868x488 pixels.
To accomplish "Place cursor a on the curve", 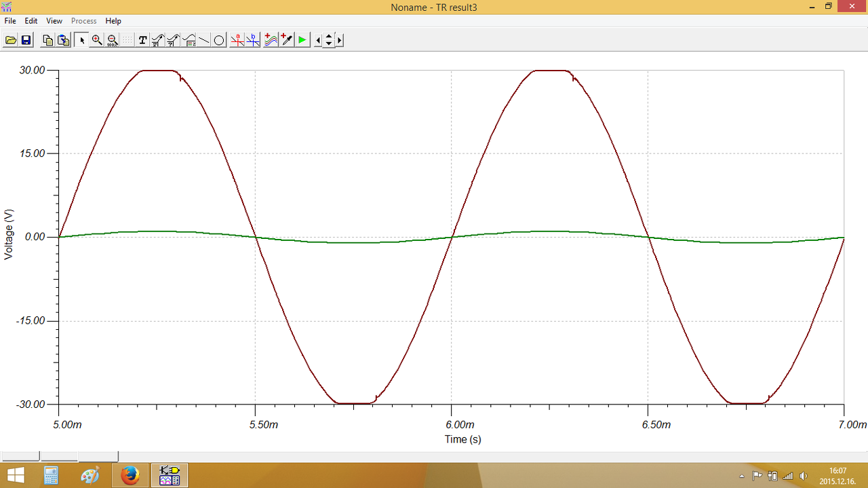I will [237, 40].
